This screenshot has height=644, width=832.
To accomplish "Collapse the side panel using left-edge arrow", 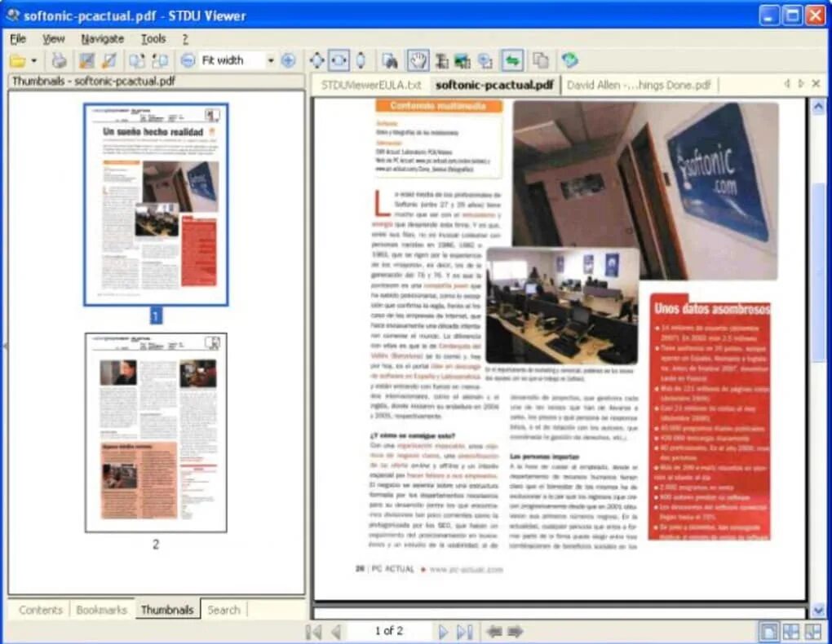I will [x=4, y=346].
